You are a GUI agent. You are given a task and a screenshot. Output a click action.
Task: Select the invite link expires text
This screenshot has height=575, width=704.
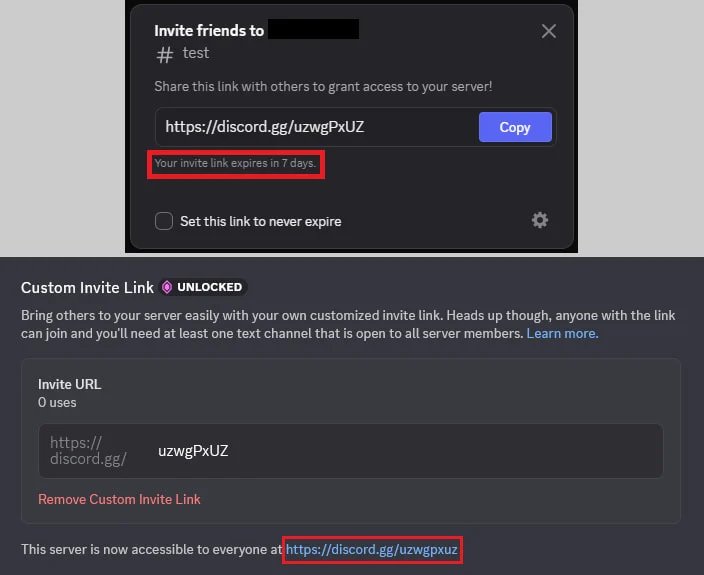(235, 163)
